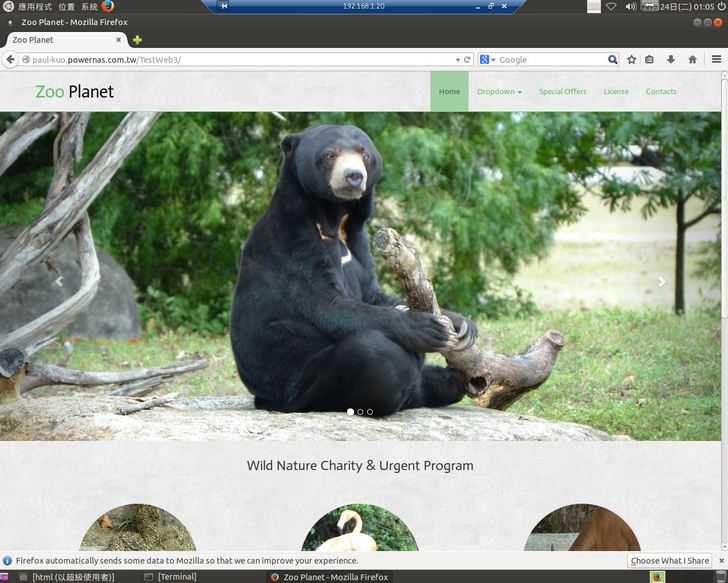Screen dimensions: 728x583
Task: Close the Zoo Planet tab
Action: point(118,40)
